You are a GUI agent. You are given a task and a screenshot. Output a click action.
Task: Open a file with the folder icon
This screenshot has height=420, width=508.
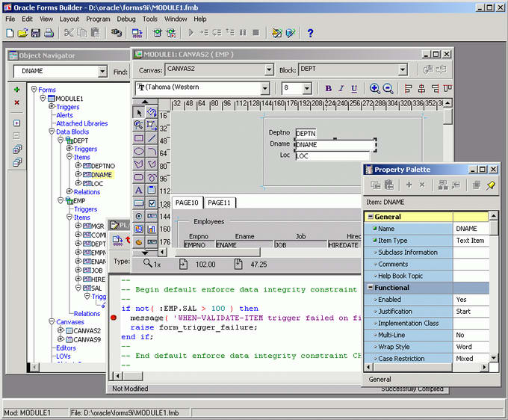(x=22, y=33)
